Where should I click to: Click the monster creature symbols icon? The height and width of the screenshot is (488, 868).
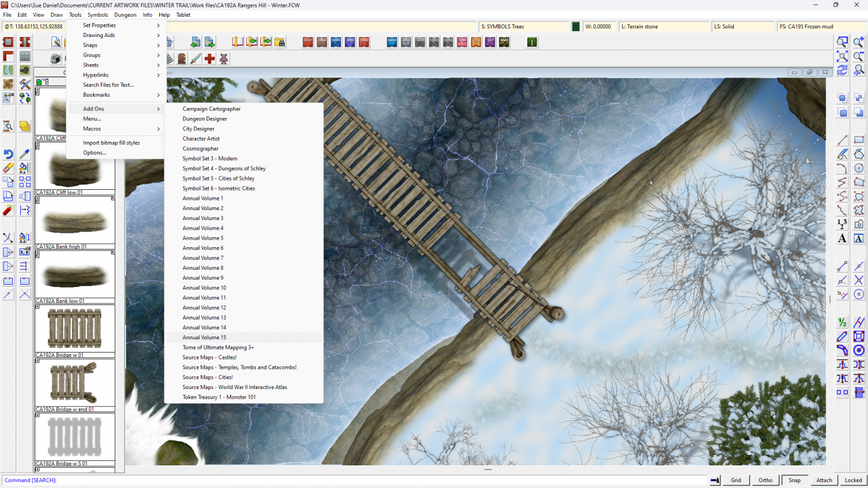224,58
